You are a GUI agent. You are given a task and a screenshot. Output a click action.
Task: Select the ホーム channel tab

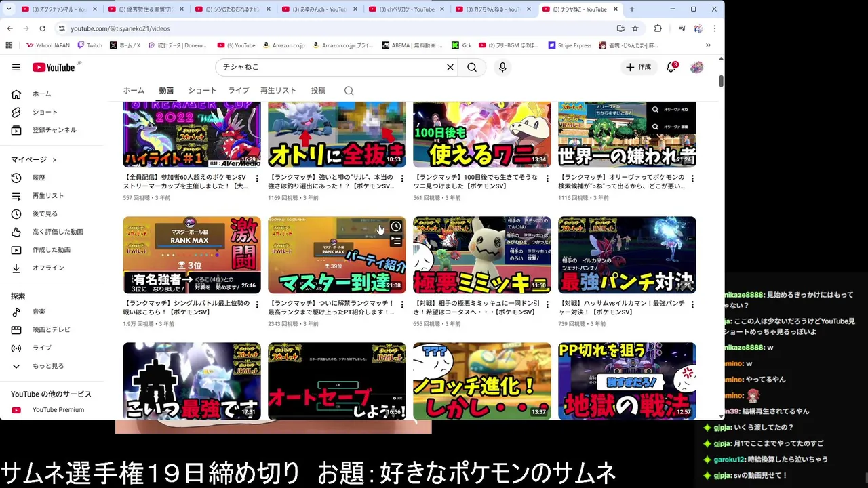(x=134, y=90)
